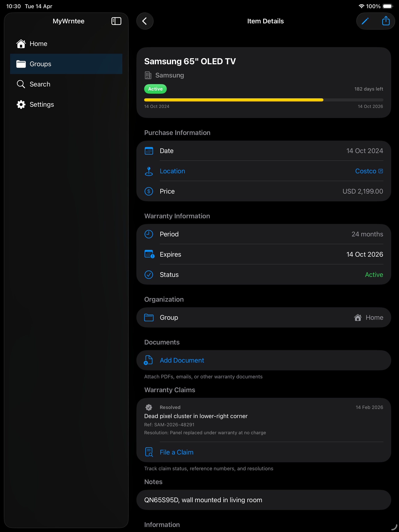
Task: Tap the green Active status value
Action: coord(374,274)
